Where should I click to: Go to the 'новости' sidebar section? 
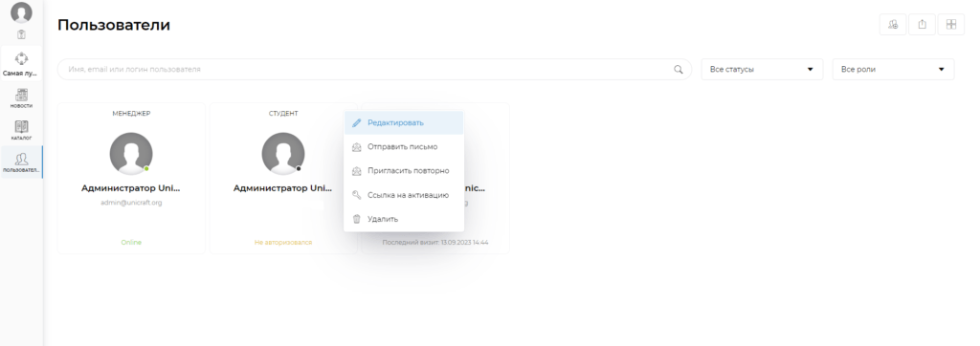tap(21, 98)
